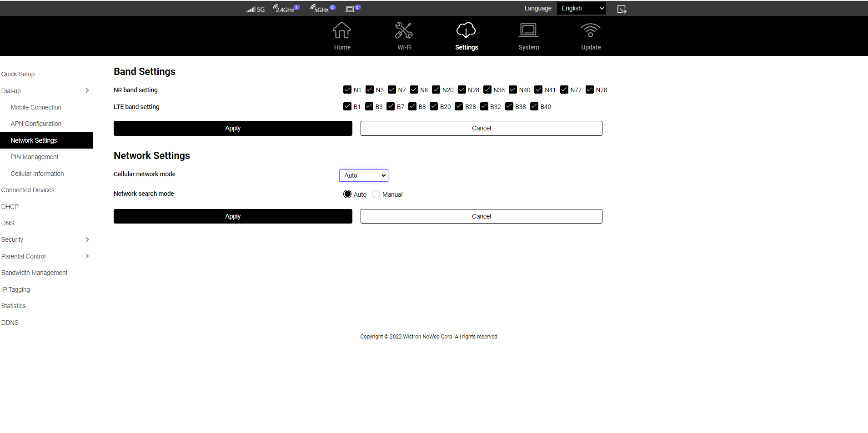
Task: Click the 2.4GHz Wi-Fi status icon
Action: [286, 8]
